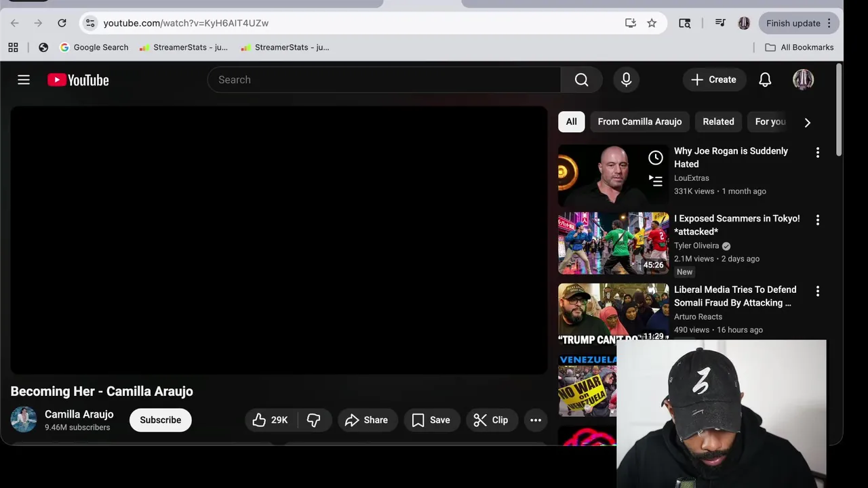Open more actions ellipsis under video
Screen dimensions: 868x488
(536, 420)
